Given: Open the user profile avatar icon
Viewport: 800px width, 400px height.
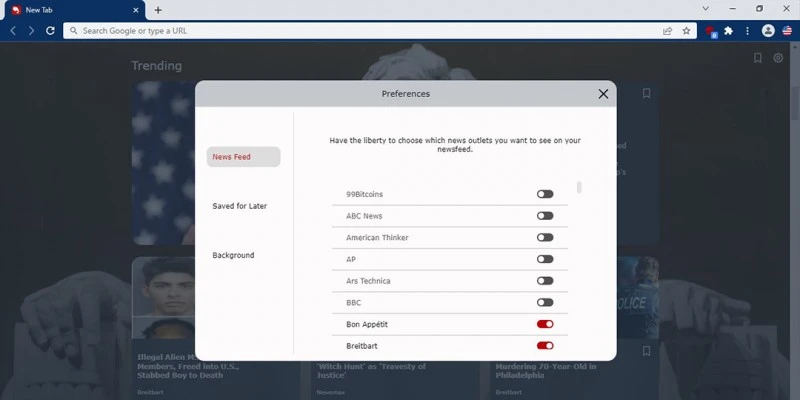Looking at the screenshot, I should click(768, 31).
